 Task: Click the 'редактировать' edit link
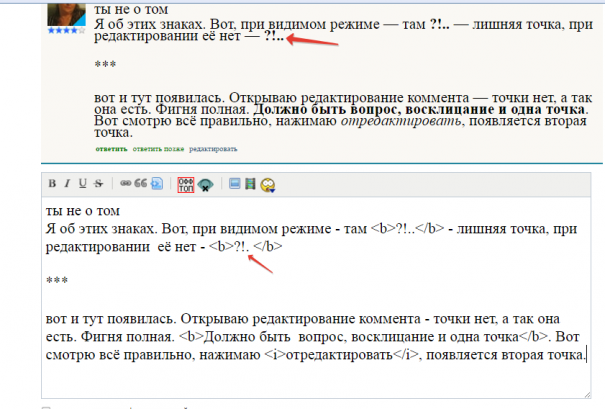213,148
